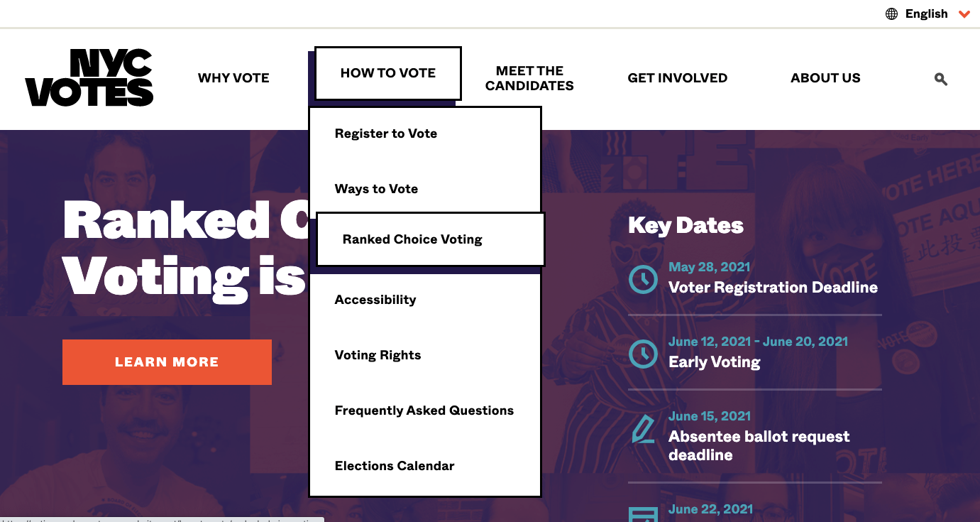Open Frequently Asked Questions

(x=425, y=410)
